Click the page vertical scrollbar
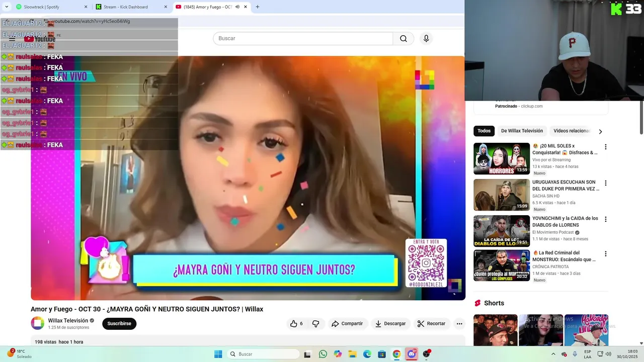This screenshot has height=362, width=644. tap(641, 118)
